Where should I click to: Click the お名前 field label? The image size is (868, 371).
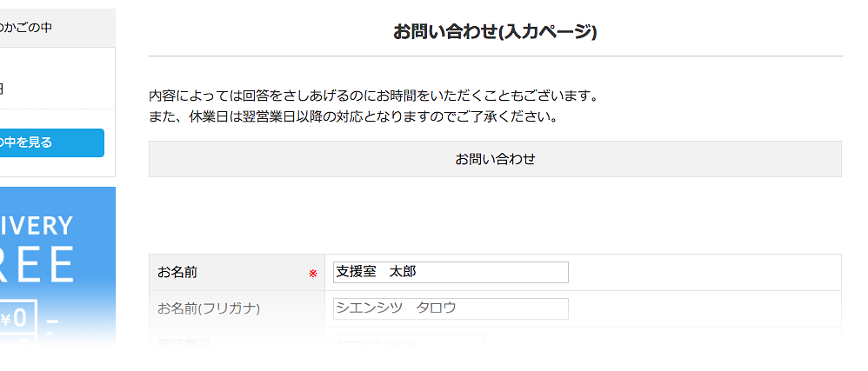(x=177, y=273)
